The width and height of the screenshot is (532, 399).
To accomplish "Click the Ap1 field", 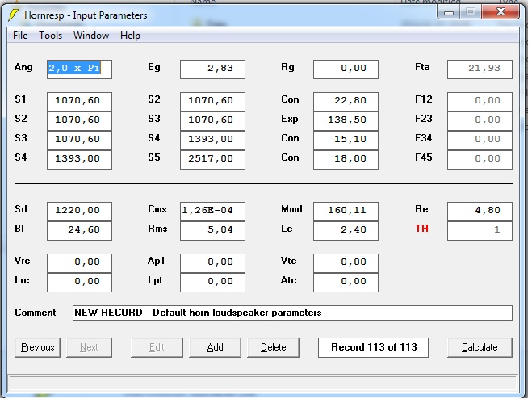I will [x=213, y=262].
